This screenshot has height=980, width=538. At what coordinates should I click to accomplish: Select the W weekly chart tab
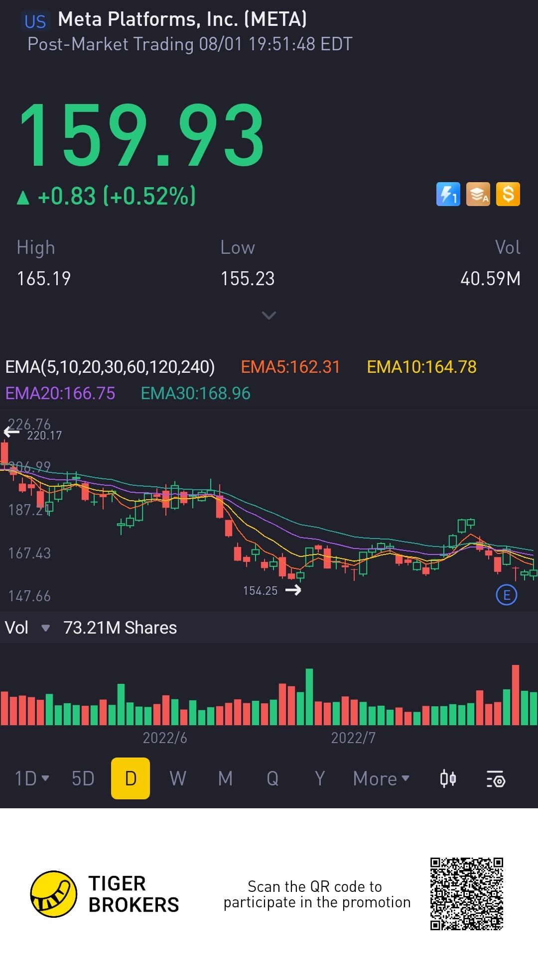[x=178, y=778]
